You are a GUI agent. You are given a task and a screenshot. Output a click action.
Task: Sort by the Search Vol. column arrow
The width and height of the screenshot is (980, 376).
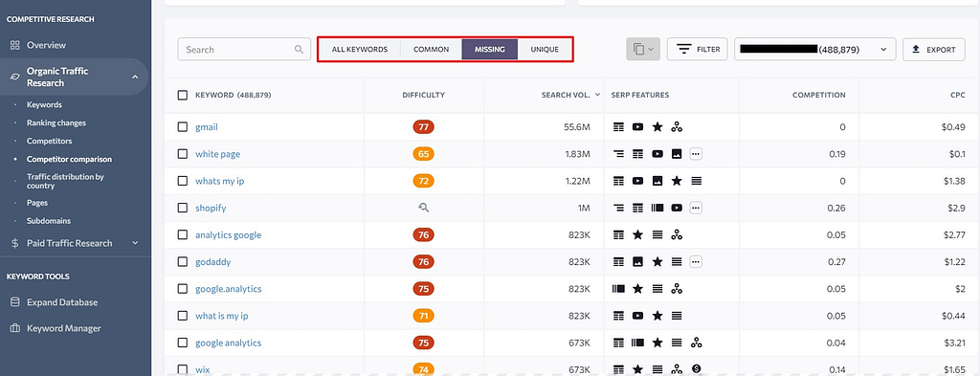click(597, 95)
